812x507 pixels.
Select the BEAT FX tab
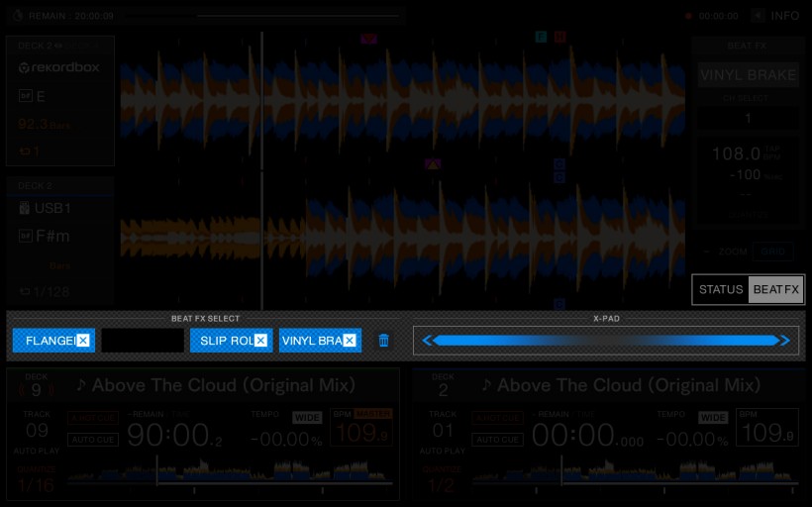pos(775,289)
